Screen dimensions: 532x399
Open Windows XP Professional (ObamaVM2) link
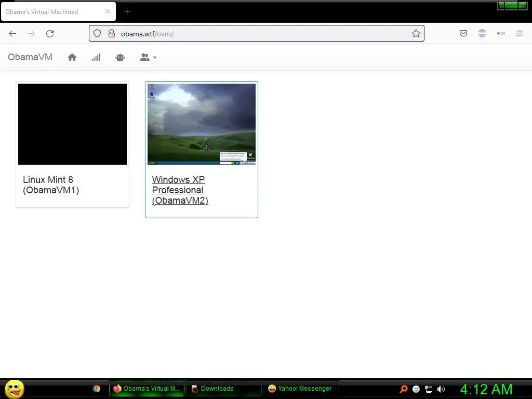[180, 190]
